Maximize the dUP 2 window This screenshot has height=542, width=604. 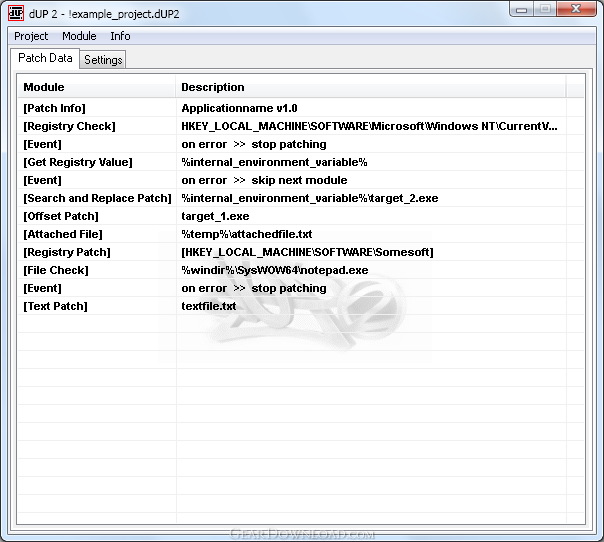tap(545, 9)
